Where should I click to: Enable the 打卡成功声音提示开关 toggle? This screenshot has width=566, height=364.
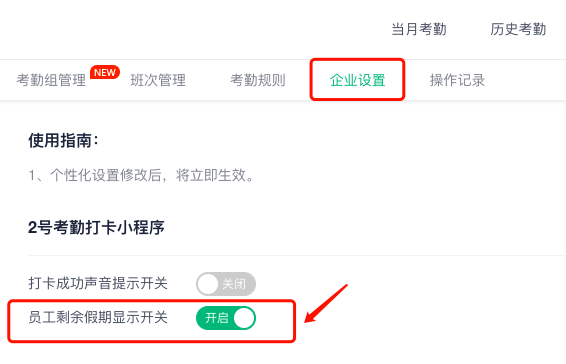click(x=226, y=284)
